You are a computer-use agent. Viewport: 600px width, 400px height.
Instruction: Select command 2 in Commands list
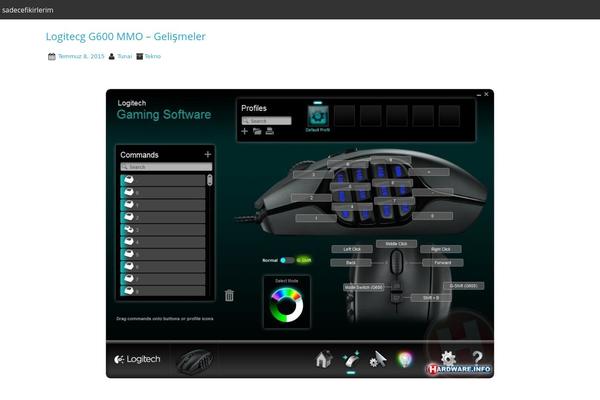coord(163,217)
